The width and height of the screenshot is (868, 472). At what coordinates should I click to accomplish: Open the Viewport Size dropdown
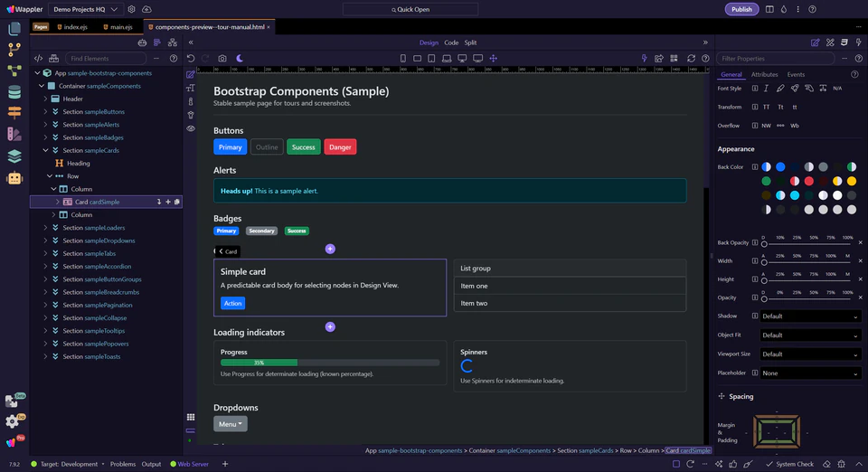coord(810,354)
